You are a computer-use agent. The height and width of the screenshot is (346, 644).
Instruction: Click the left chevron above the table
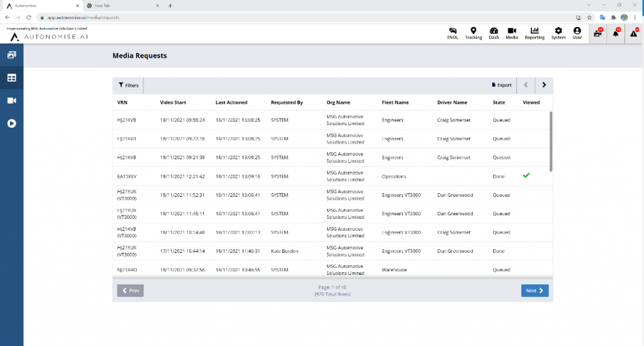526,85
